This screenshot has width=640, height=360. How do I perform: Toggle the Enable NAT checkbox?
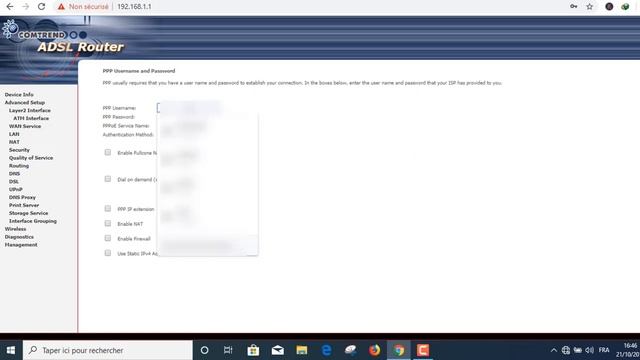(x=108, y=223)
